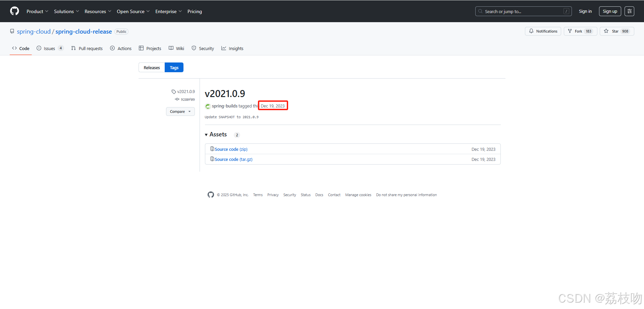Download Source code (zip)
The image size is (644, 309).
tap(231, 149)
